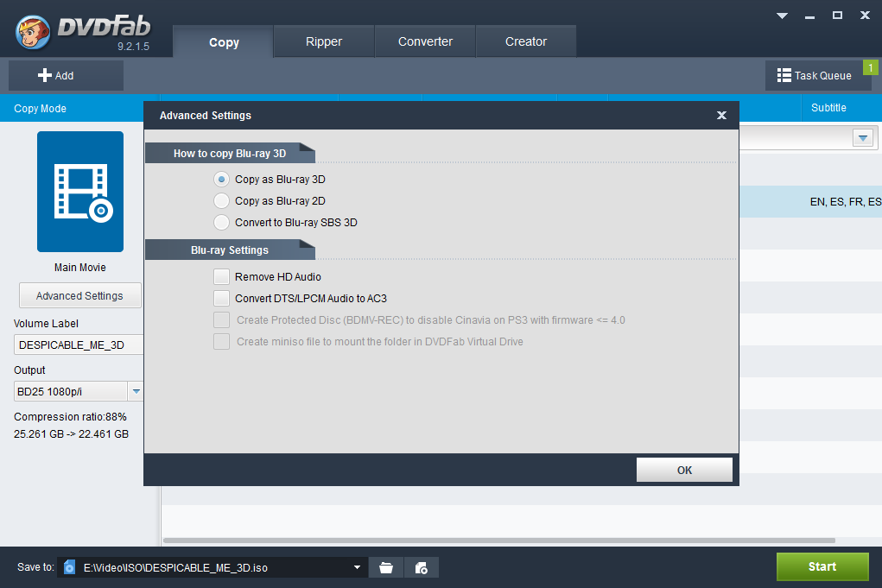Click the EN, ES, FR, ES subtitle cell
The width and height of the screenshot is (882, 588).
tap(846, 202)
